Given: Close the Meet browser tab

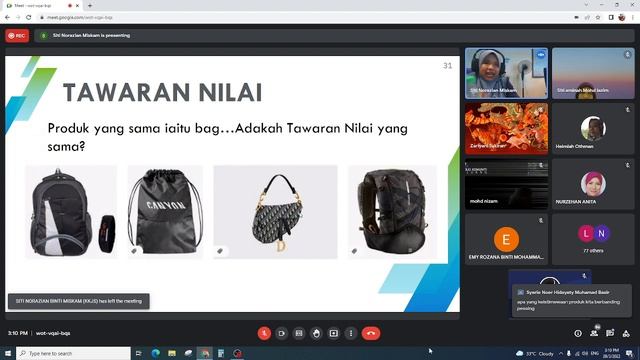Looking at the screenshot, I should 77,6.
